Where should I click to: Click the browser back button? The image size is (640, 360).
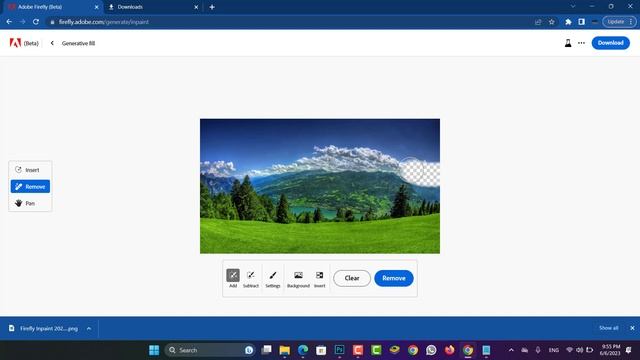point(9,22)
